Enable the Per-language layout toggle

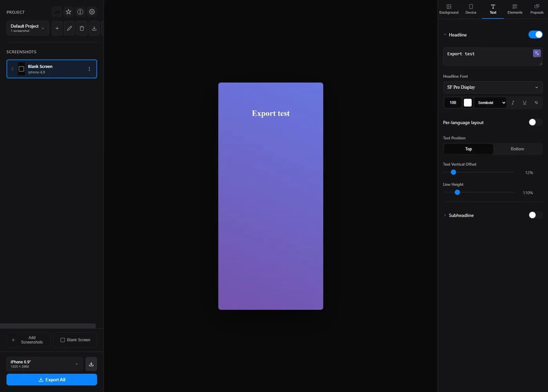535,122
